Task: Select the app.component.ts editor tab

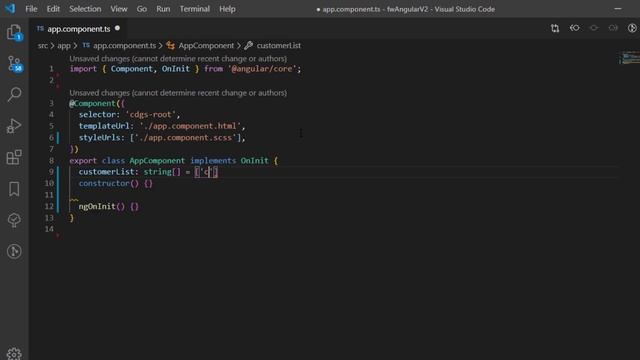Action: click(x=78, y=29)
